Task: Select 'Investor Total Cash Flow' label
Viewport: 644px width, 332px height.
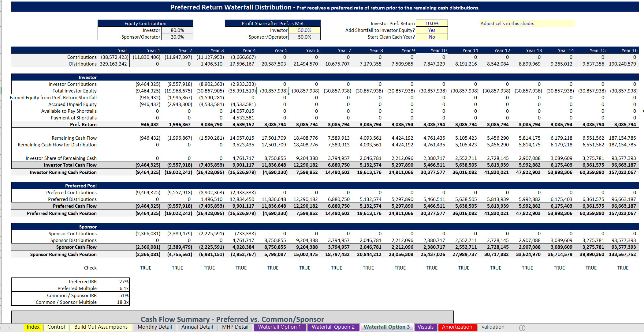Action: [70, 165]
